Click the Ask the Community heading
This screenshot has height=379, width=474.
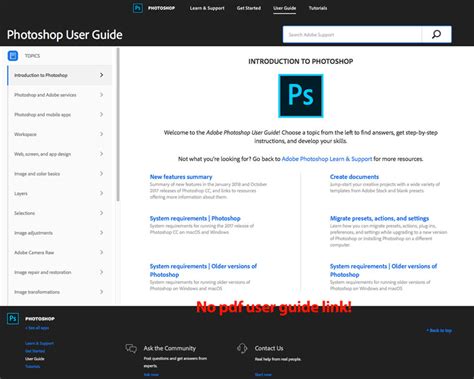point(170,348)
